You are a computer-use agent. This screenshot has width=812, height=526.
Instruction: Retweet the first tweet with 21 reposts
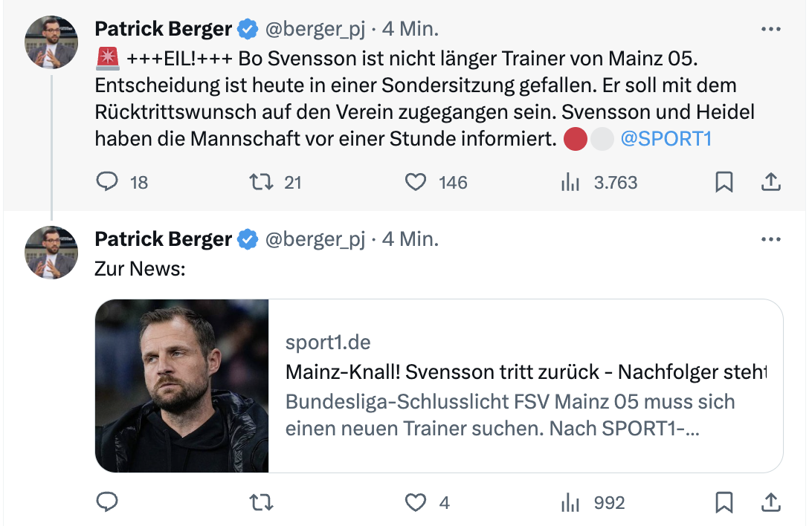pyautogui.click(x=260, y=182)
